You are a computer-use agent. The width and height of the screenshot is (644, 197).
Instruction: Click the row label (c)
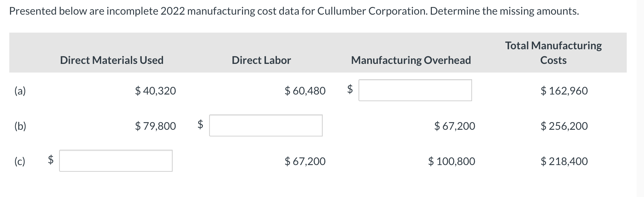point(20,161)
